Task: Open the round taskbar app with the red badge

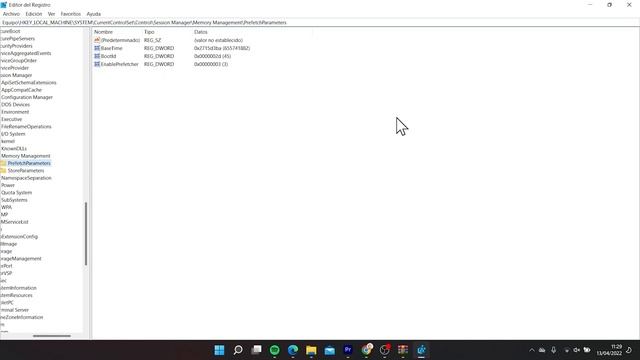Action: pyautogui.click(x=385, y=350)
